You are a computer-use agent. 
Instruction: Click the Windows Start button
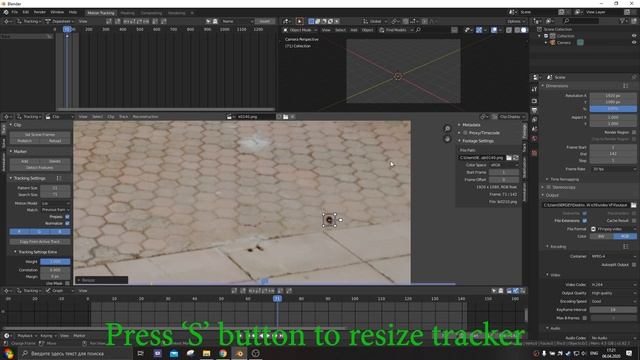point(8,353)
